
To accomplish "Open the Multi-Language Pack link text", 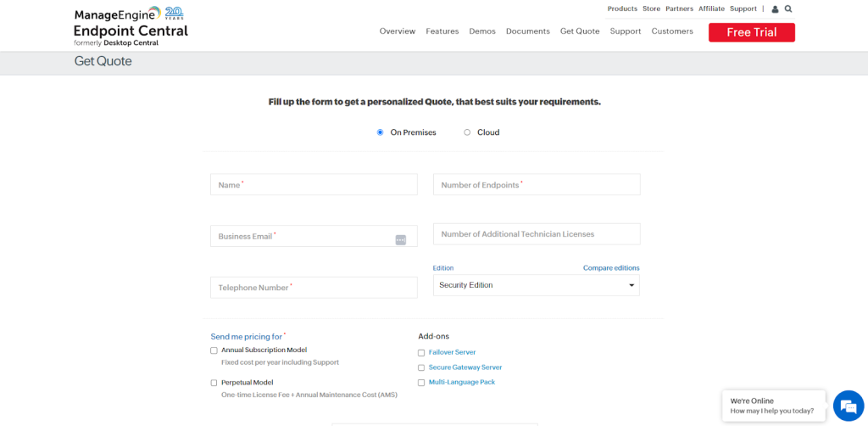I will tap(462, 382).
